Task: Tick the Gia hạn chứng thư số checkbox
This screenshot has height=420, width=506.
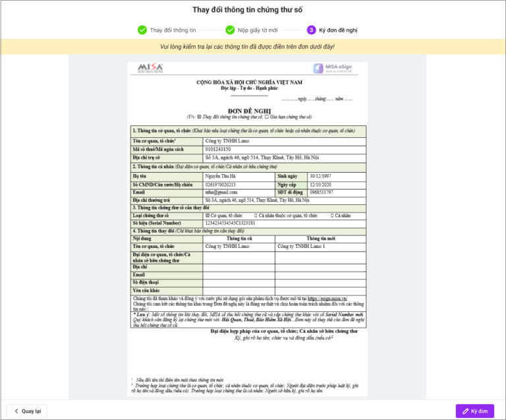Action: 267,117
